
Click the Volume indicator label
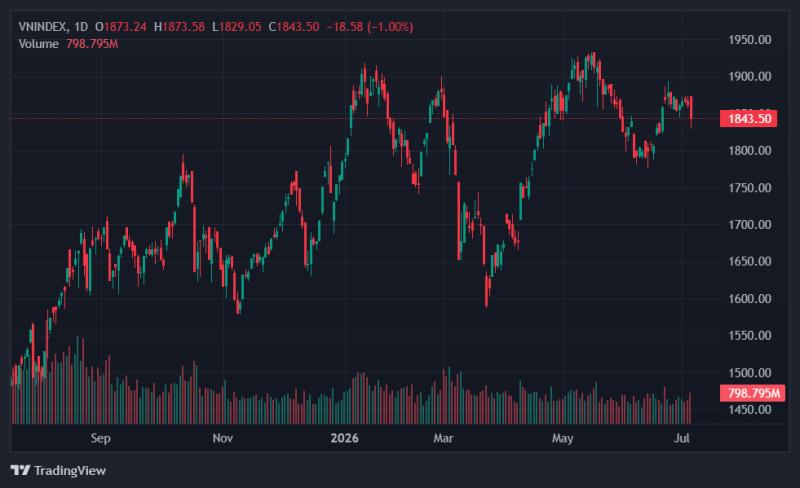[x=38, y=44]
